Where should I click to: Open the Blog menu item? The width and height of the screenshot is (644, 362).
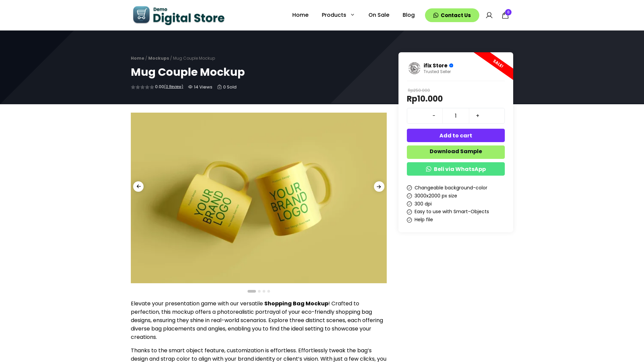409,15
